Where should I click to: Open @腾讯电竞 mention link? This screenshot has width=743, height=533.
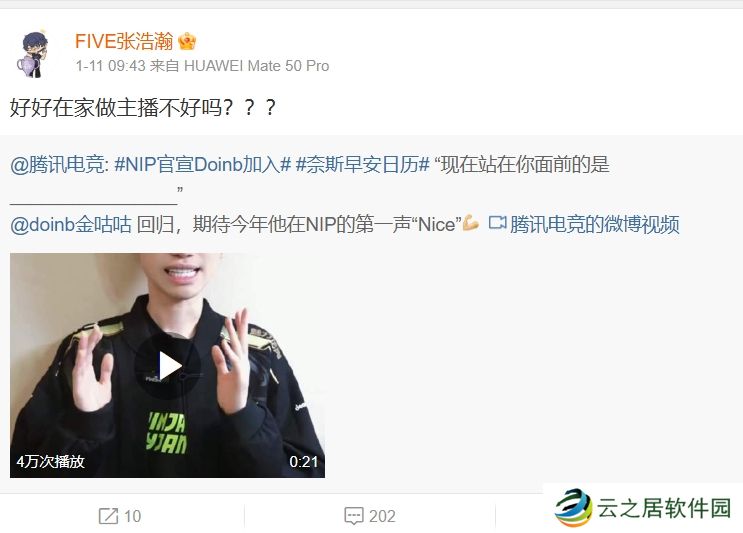(60, 165)
